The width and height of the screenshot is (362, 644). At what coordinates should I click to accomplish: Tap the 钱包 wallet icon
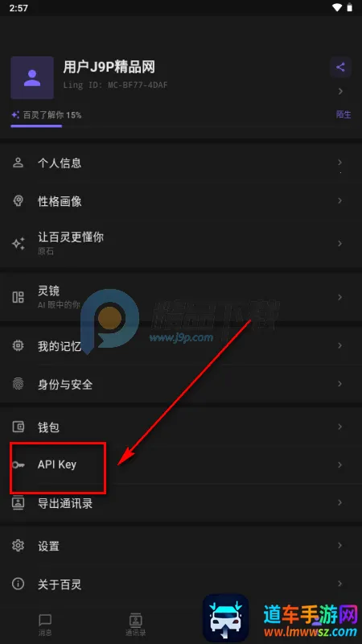(18, 427)
